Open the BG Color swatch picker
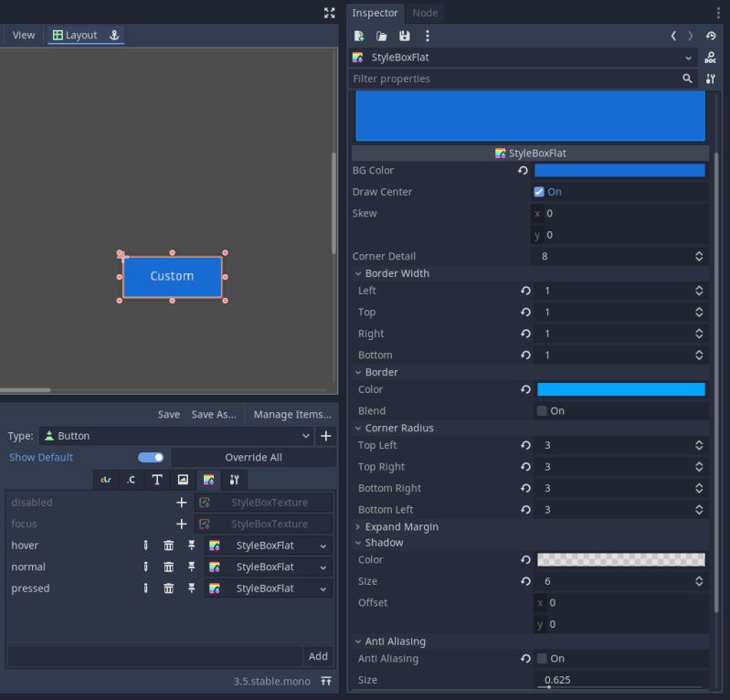The height and width of the screenshot is (700, 730). coord(619,171)
